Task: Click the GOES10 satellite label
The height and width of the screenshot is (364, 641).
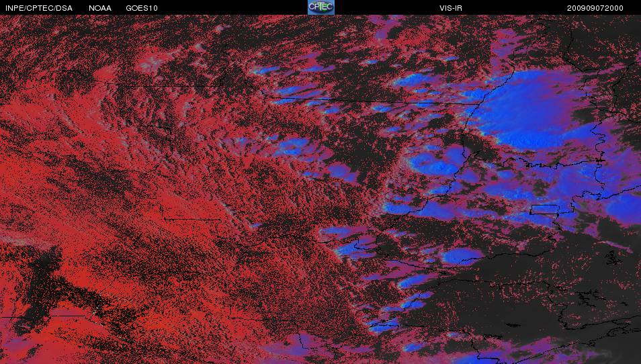Action: point(142,8)
